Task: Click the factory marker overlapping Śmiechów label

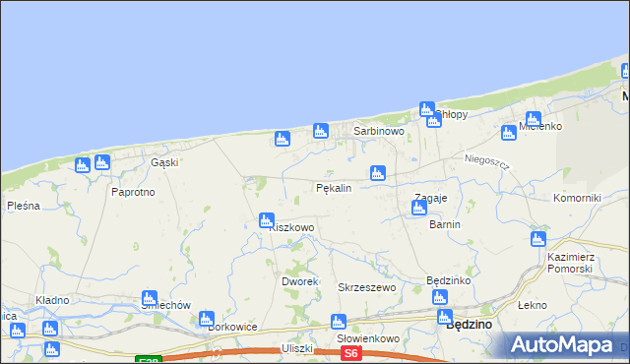Action: coord(150,298)
